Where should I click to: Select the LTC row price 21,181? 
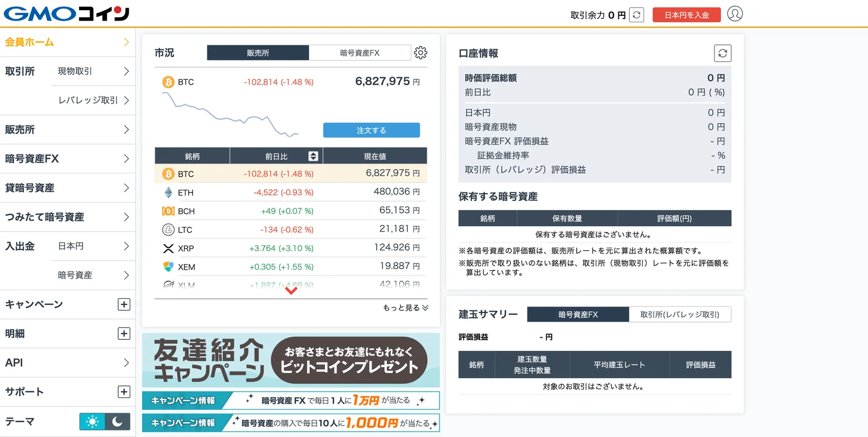pos(399,229)
